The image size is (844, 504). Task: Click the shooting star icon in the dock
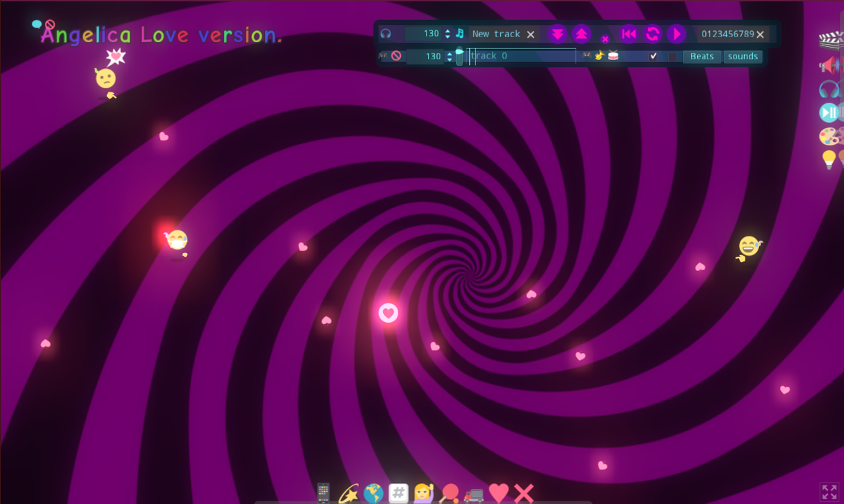[349, 492]
